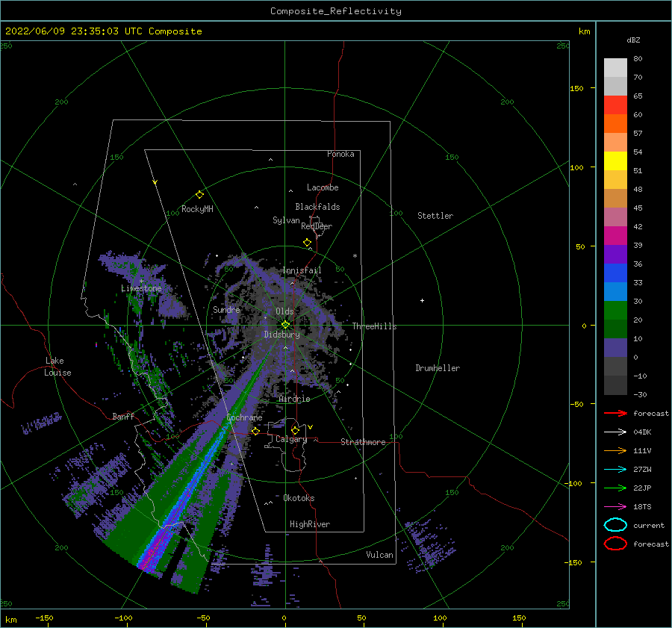Select the light orange 54-57 dBZ swatch
This screenshot has width=672, height=628.
pyautogui.click(x=615, y=143)
